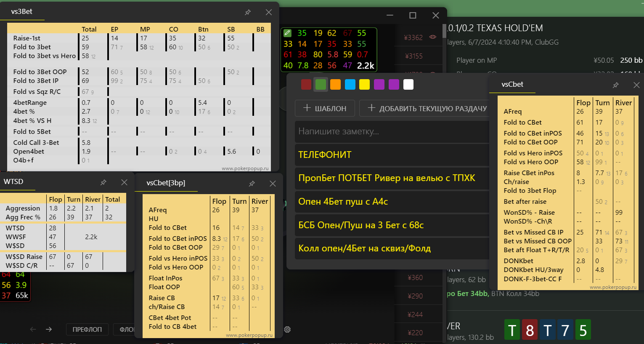Select the yellow note color
This screenshot has width=644, height=344.
click(364, 84)
